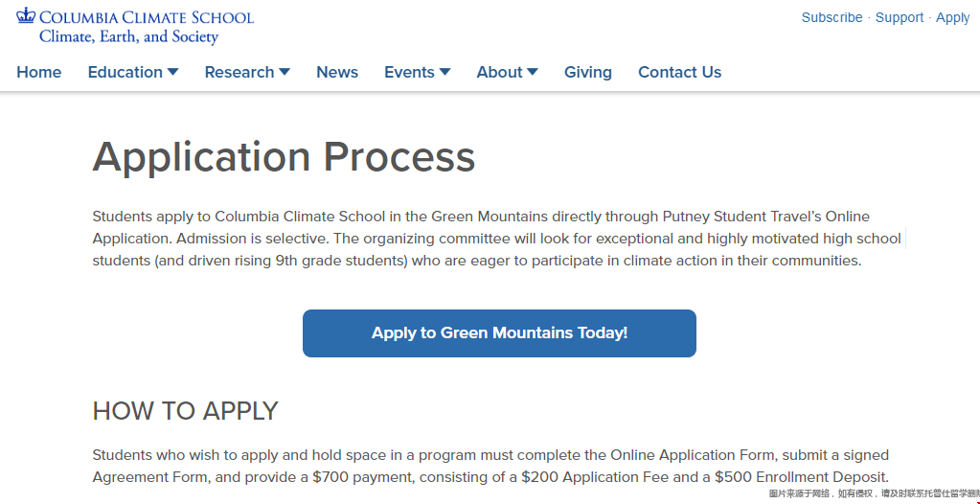Expand the Education dropdown arrow
The width and height of the screenshot is (980, 504).
173,72
